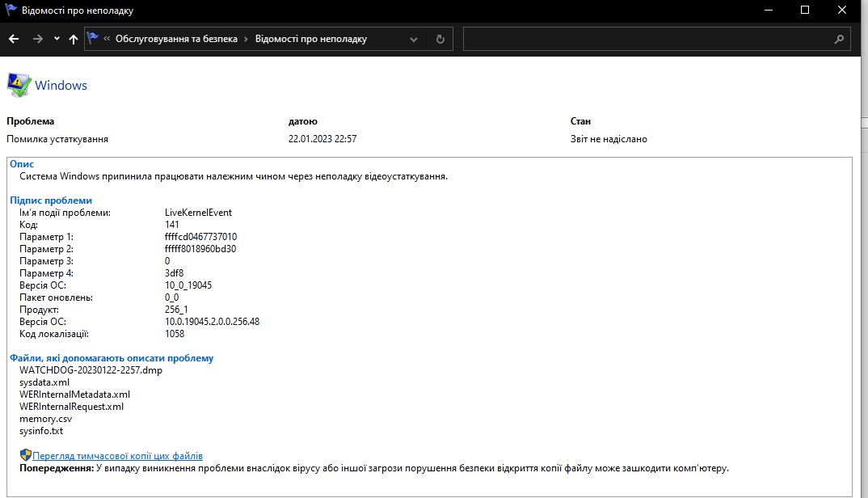The width and height of the screenshot is (868, 498).
Task: Select sysinfo.txt file name
Action: coord(41,431)
